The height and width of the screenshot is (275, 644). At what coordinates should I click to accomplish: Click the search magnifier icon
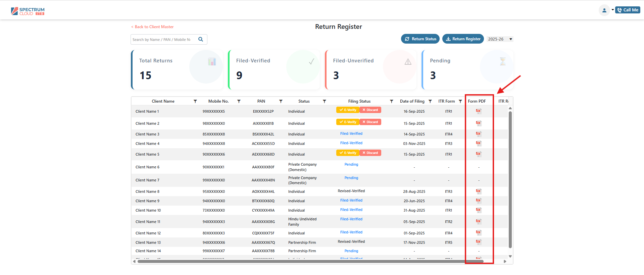201,39
